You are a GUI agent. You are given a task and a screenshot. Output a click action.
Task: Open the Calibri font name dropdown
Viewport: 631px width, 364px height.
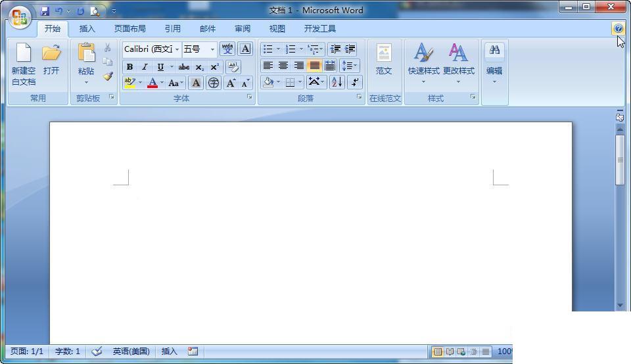(x=177, y=49)
